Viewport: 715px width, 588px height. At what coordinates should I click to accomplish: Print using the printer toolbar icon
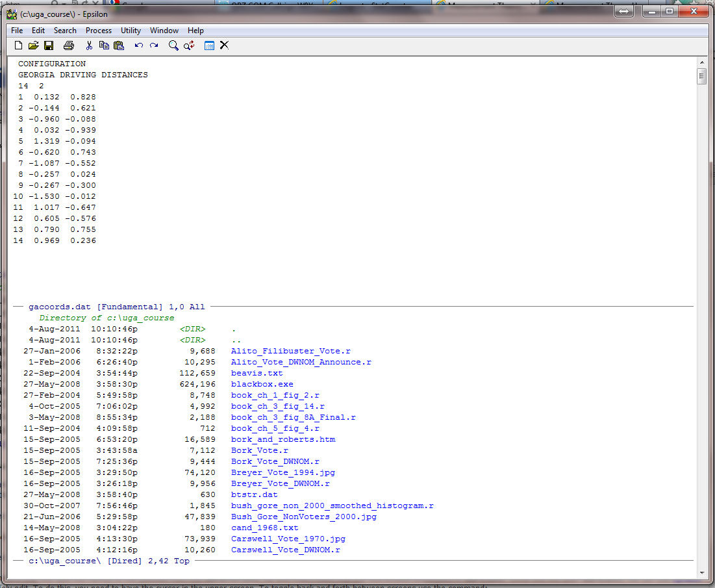click(x=69, y=45)
